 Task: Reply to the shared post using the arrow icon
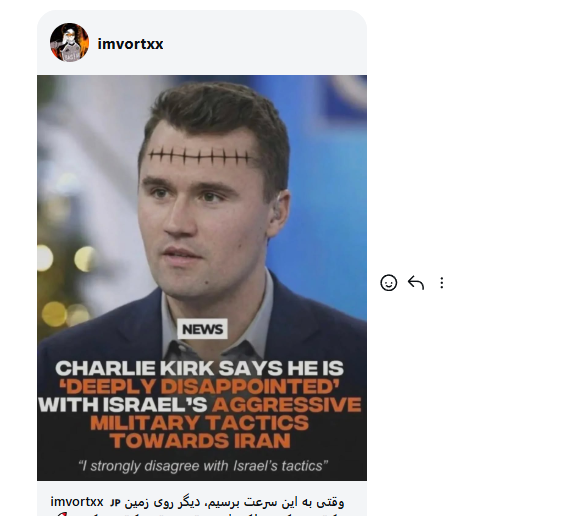416,283
